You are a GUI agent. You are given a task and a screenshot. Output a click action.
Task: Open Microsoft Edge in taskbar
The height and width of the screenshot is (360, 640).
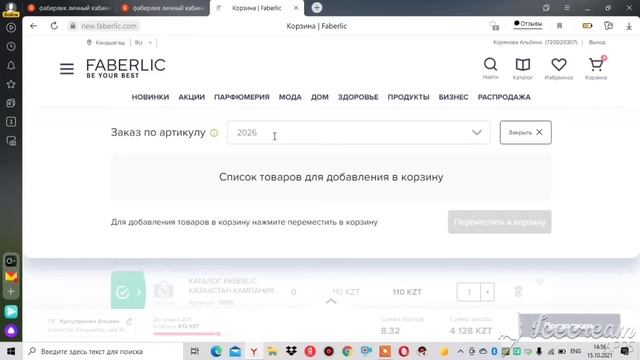(x=216, y=351)
